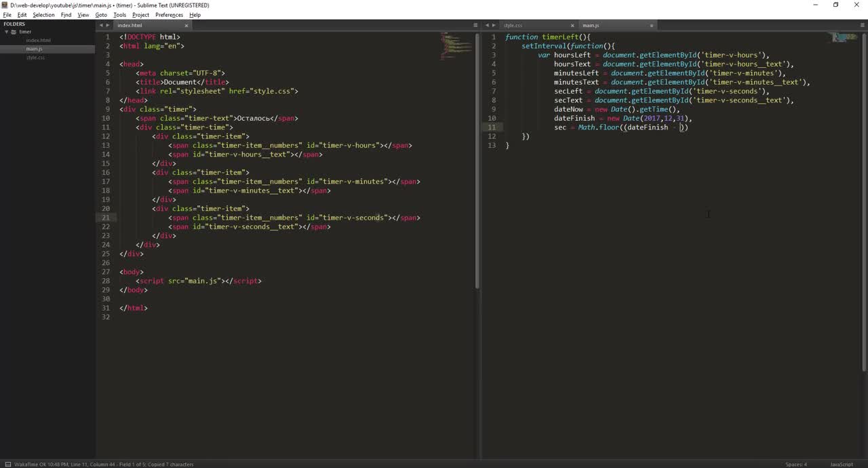Screen dimensions: 868x468
Task: Click 'hoursLeft' variable on line 3
Action: click(x=572, y=55)
